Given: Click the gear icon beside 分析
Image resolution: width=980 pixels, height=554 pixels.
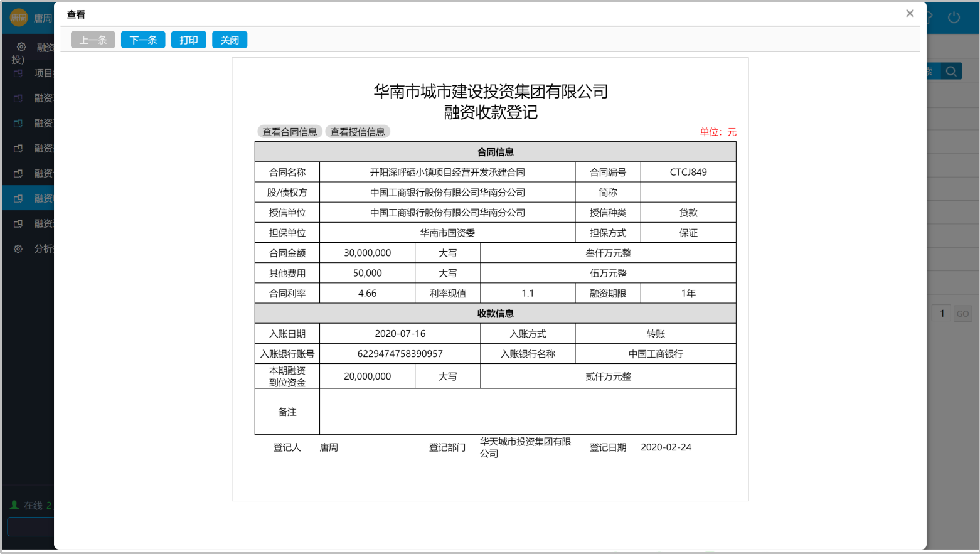Looking at the screenshot, I should coord(18,249).
